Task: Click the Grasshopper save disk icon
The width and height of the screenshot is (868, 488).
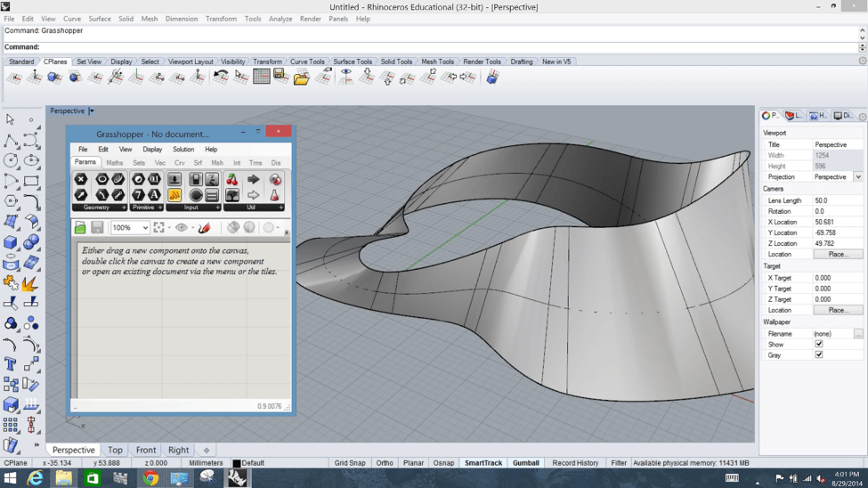Action: point(97,227)
